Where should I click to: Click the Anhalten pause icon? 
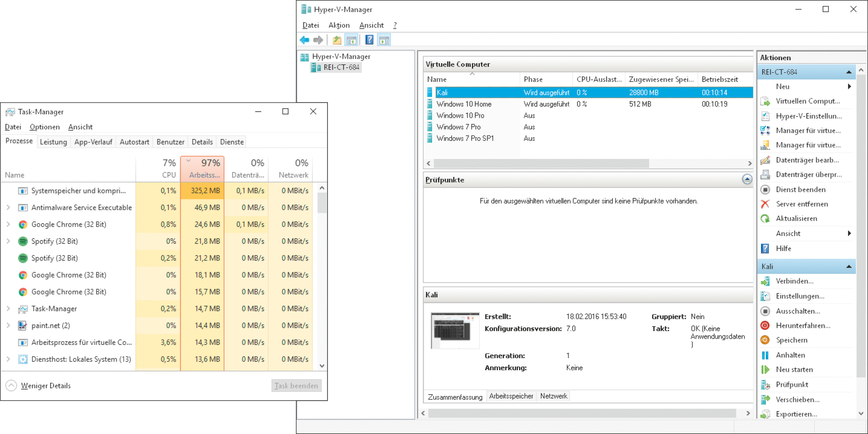pos(765,355)
